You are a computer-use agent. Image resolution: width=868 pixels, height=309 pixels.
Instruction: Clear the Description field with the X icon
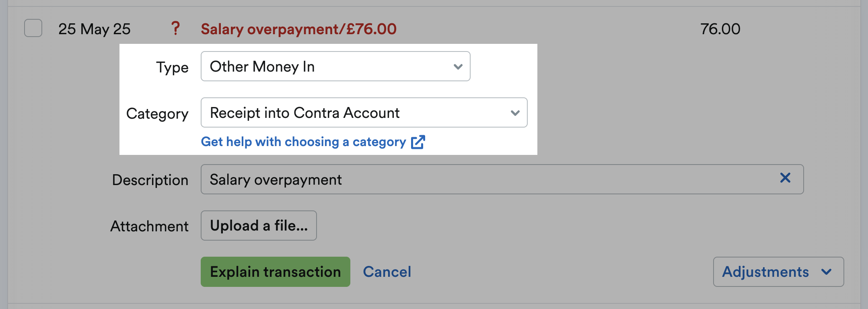pyautogui.click(x=785, y=178)
